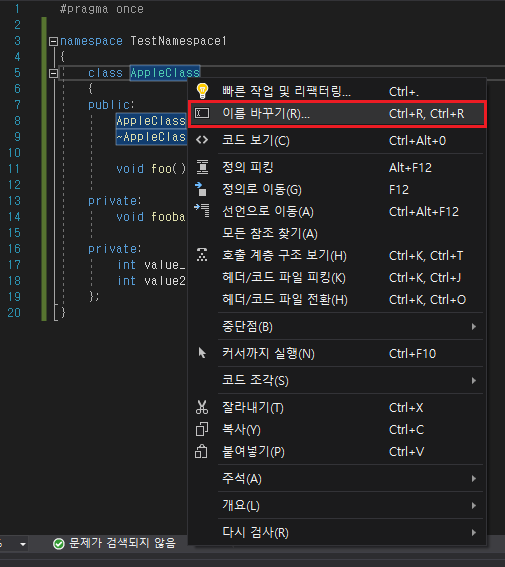Image resolution: width=505 pixels, height=567 pixels.
Task: Open the 개요(L) submenu
Action: (x=337, y=506)
